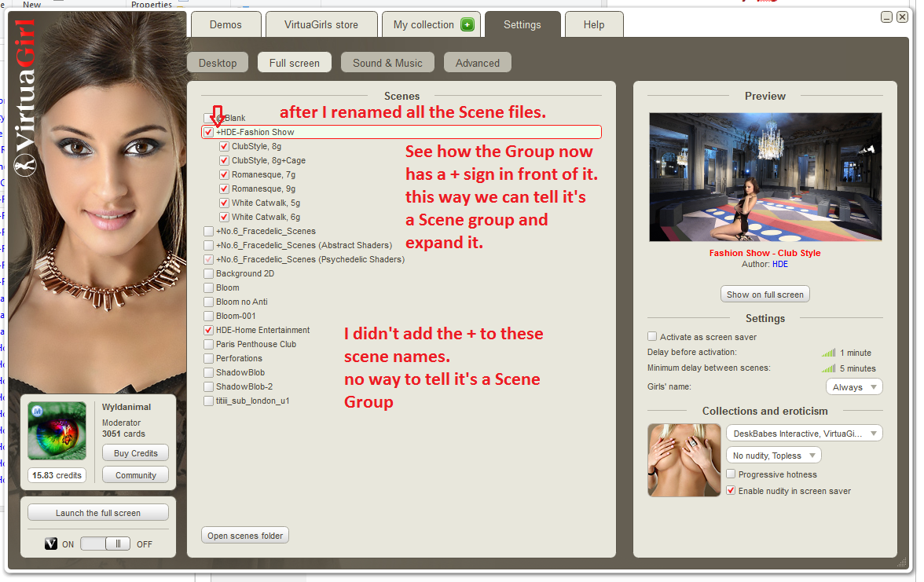The image size is (924, 582).
Task: Enable Activate as screen saver
Action: [652, 336]
